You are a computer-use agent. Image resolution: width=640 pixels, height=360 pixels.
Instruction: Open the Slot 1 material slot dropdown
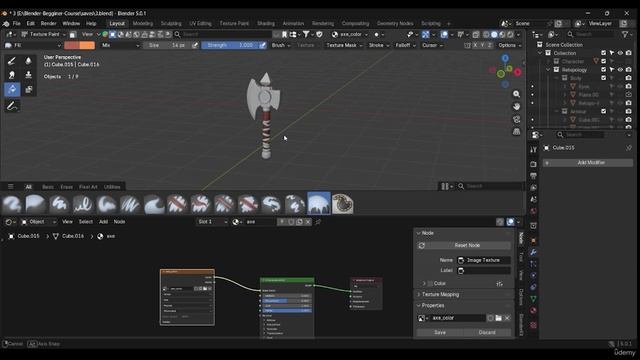pos(212,222)
